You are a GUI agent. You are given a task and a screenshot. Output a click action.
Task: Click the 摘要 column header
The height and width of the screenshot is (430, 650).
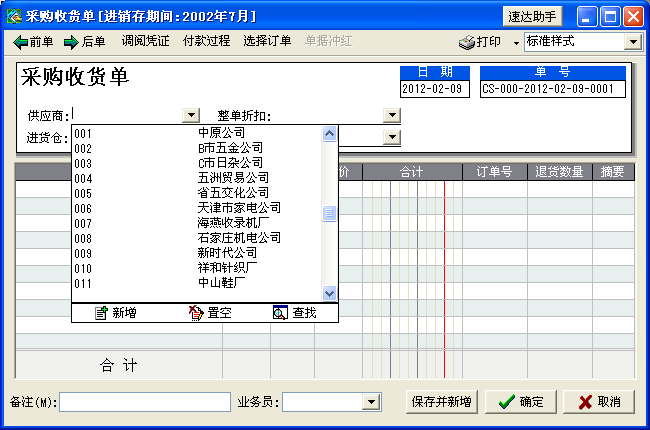coord(613,172)
